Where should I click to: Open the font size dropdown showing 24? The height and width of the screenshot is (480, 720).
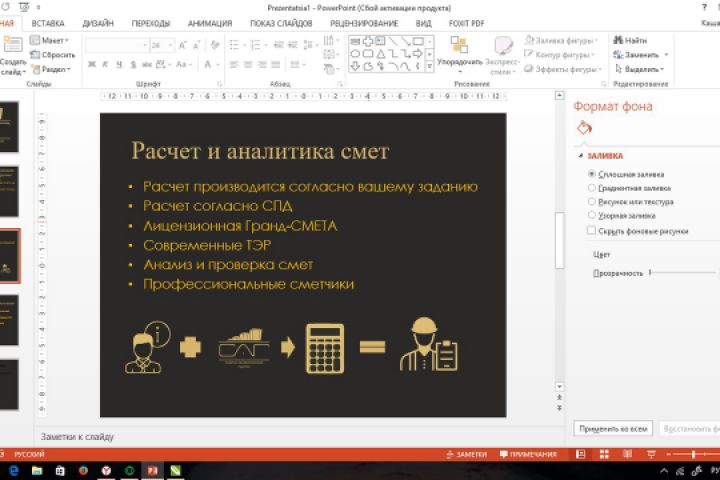click(170, 45)
